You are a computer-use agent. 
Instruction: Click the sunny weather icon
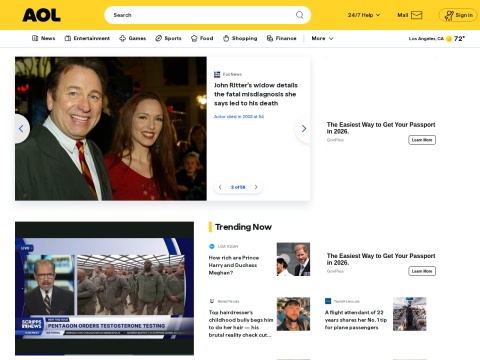click(x=449, y=39)
